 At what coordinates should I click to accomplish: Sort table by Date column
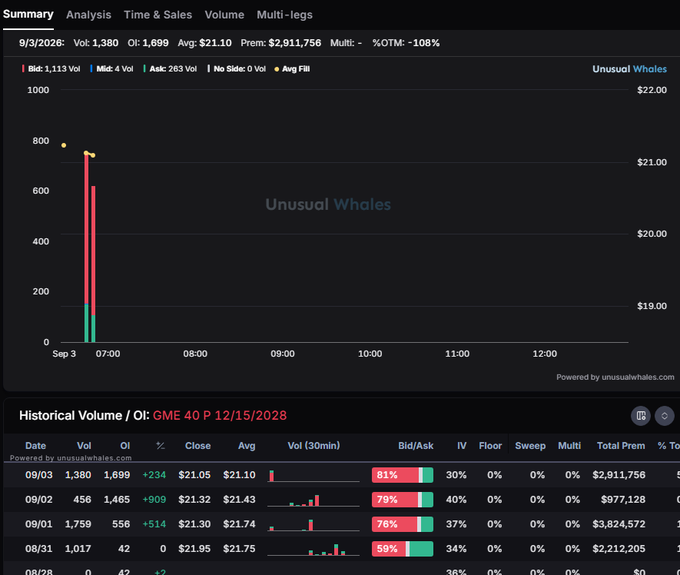[x=36, y=446]
